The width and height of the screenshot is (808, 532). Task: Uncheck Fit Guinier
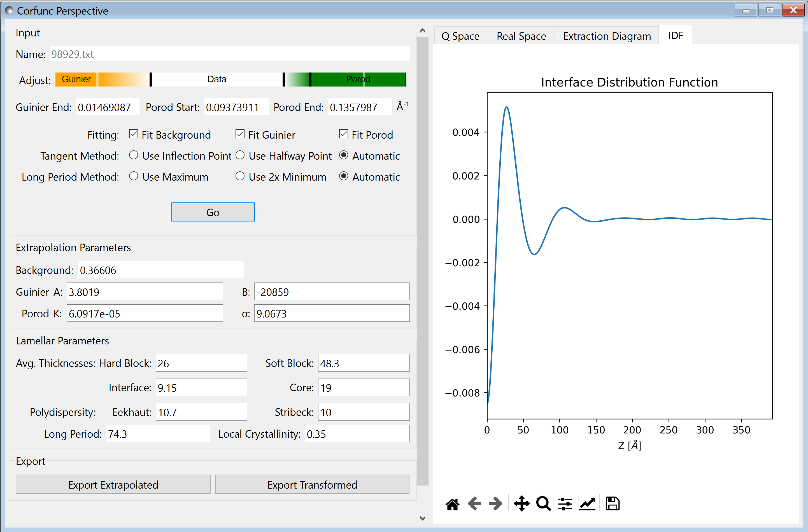(x=240, y=134)
